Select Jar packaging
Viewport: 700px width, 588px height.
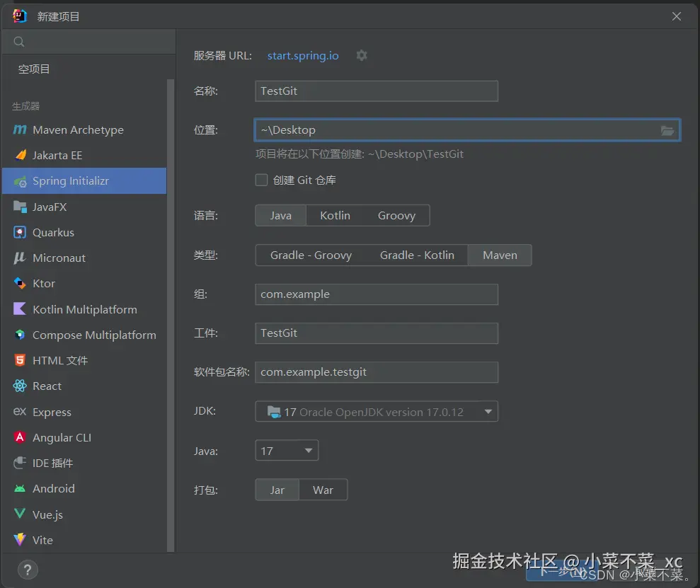point(277,490)
